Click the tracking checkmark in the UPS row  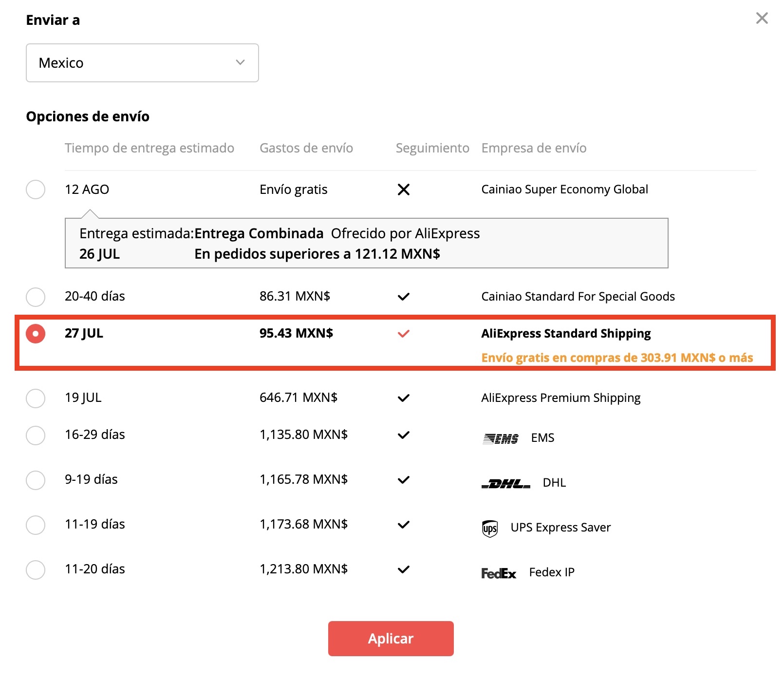404,525
